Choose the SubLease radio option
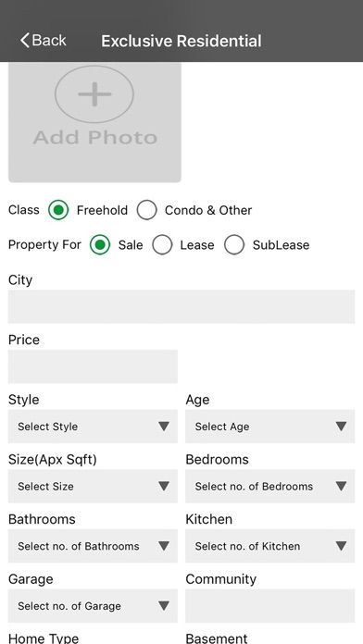 [x=234, y=245]
